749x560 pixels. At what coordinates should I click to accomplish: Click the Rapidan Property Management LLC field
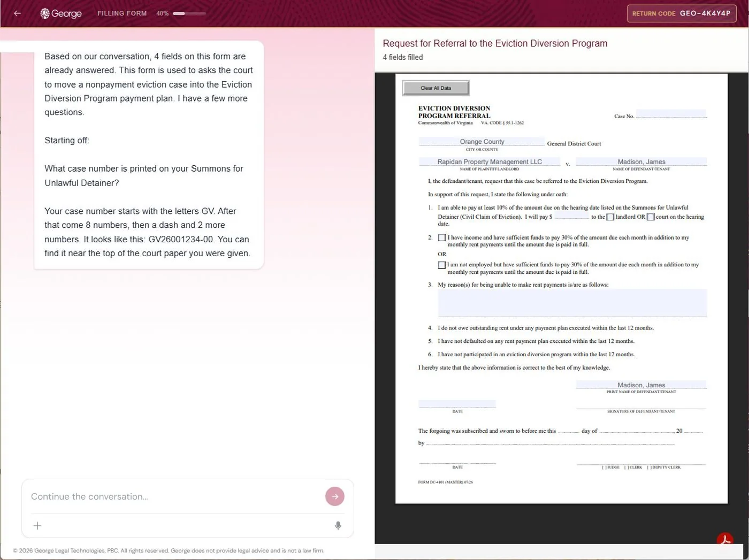coord(490,162)
